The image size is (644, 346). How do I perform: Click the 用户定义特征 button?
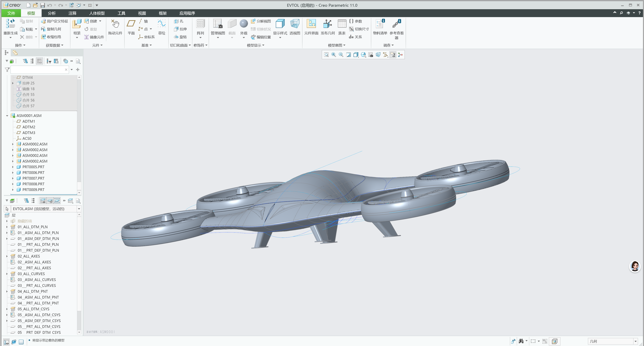click(x=55, y=21)
